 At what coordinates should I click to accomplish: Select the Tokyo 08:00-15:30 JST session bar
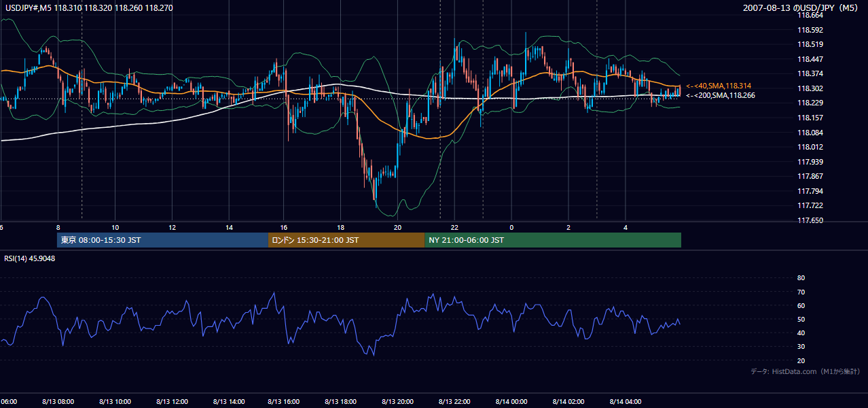point(163,240)
